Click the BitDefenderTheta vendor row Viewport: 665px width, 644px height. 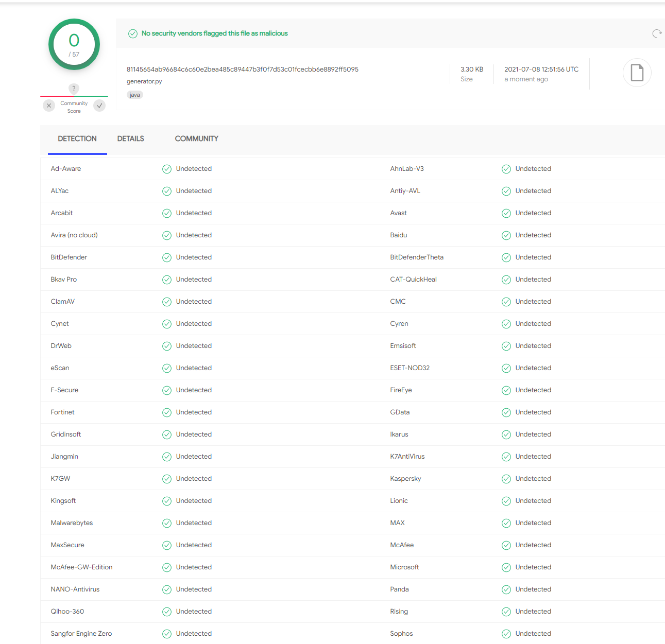coord(417,257)
